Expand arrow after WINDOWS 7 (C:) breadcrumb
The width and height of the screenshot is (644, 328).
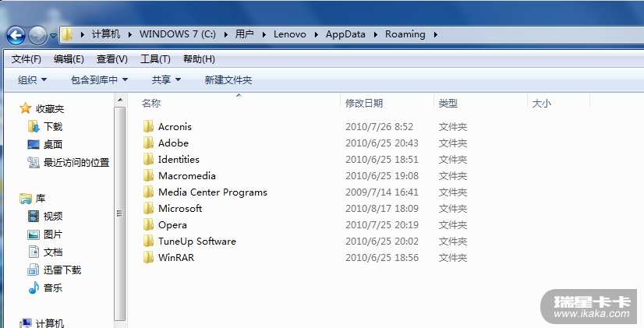pyautogui.click(x=226, y=34)
